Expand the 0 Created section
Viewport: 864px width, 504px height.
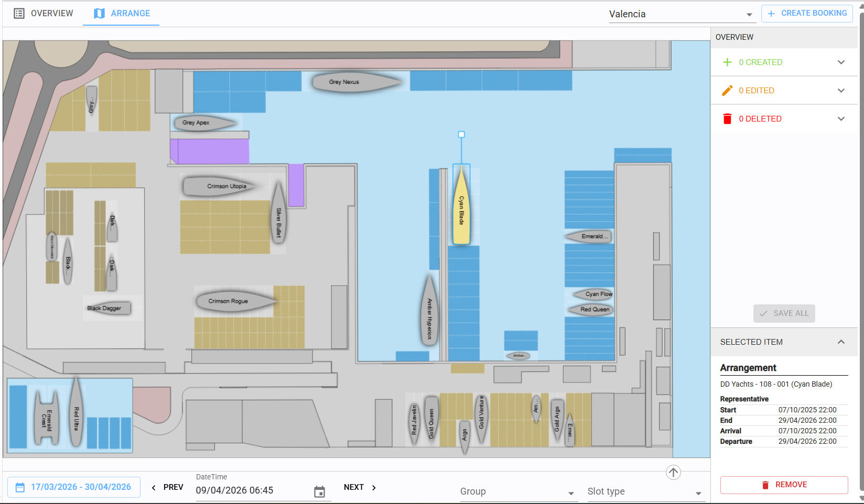[841, 62]
